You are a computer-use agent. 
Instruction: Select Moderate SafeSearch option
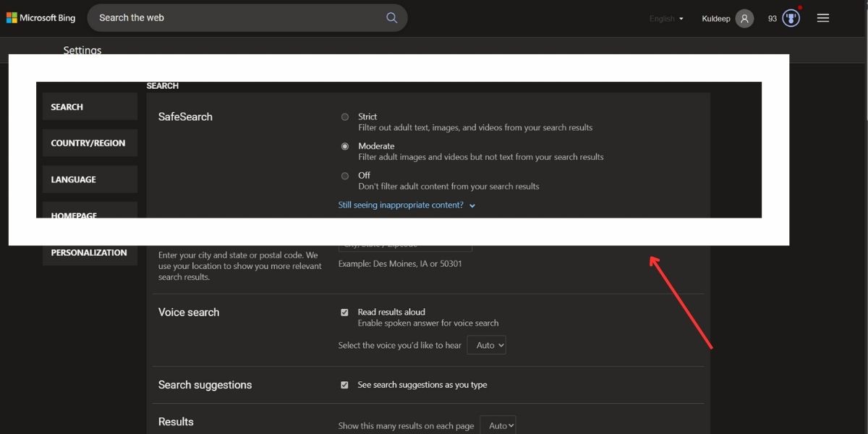click(x=345, y=146)
